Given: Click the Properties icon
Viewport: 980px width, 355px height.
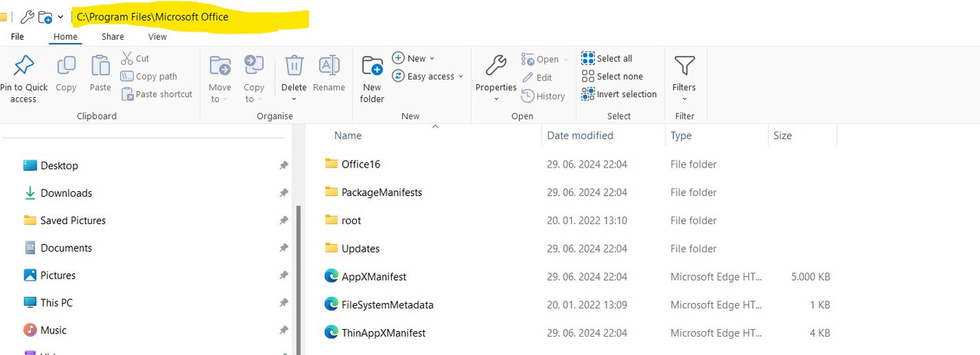Looking at the screenshot, I should (496, 65).
